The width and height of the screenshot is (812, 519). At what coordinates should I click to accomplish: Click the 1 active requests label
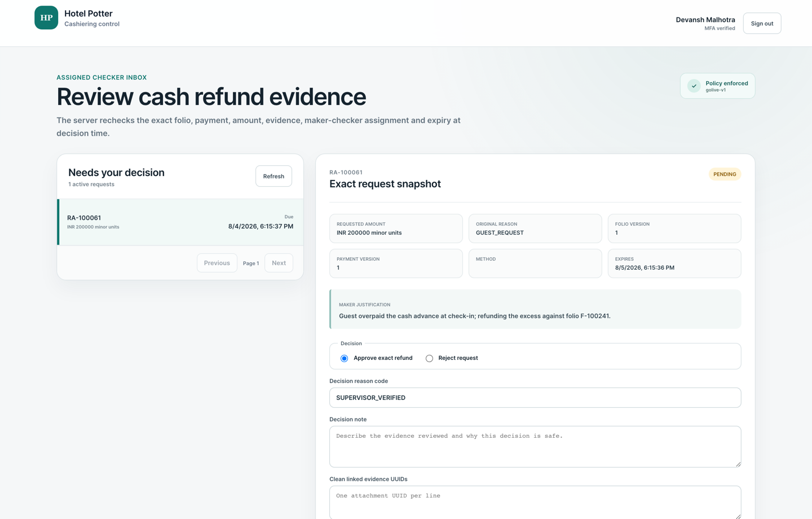point(91,184)
